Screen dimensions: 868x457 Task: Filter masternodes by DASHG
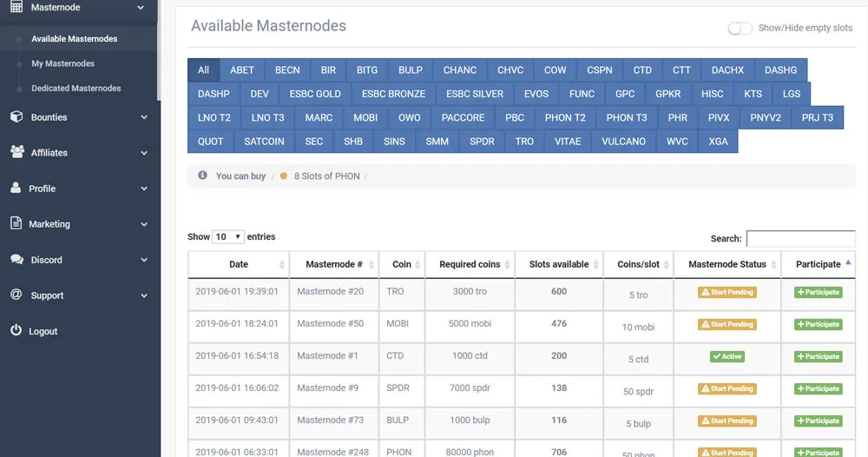point(780,70)
